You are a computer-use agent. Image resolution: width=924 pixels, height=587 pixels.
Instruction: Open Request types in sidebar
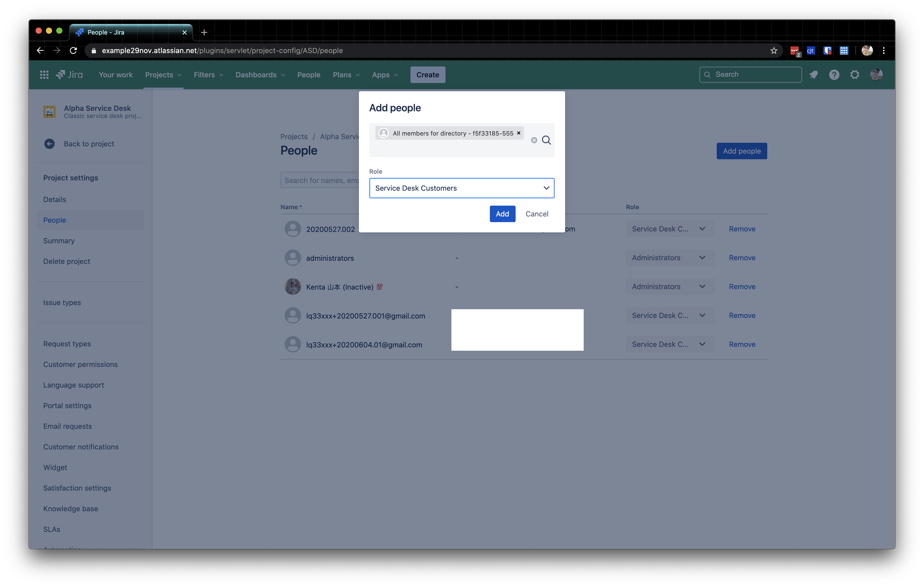(67, 344)
